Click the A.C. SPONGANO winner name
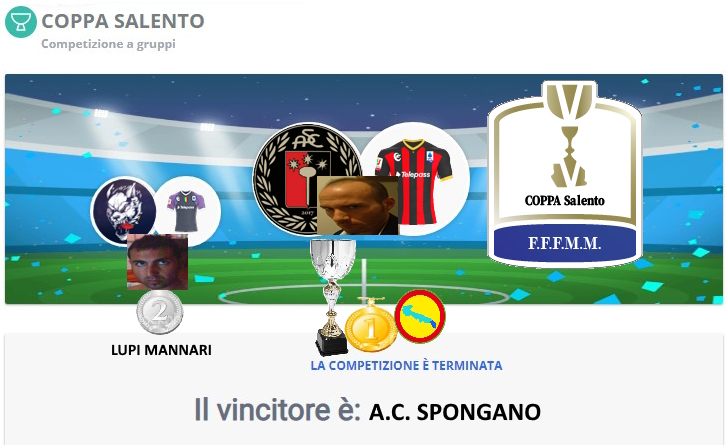Screen dimensions: 726x445 pyautogui.click(x=455, y=412)
